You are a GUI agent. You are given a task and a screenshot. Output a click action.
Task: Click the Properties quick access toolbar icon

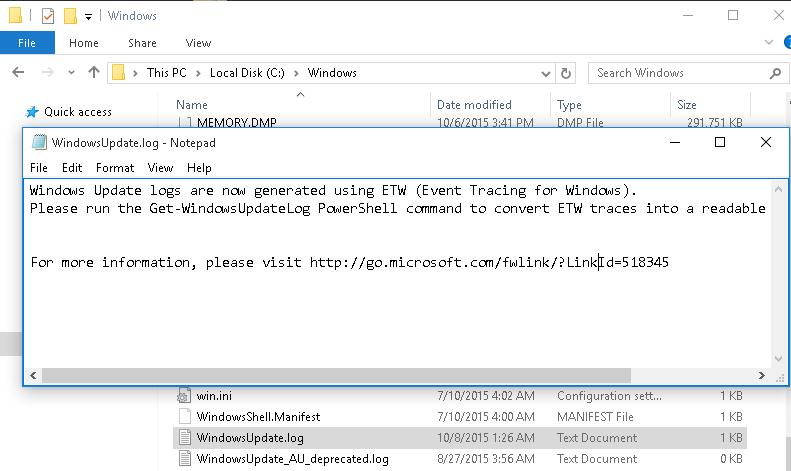coord(48,16)
